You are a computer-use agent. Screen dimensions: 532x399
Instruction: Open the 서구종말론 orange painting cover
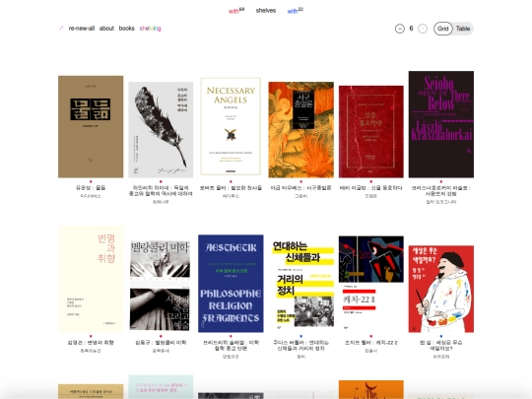point(300,130)
